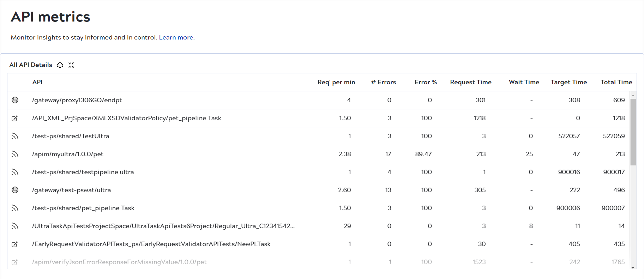
Task: Click the Error % column header
Action: [426, 82]
